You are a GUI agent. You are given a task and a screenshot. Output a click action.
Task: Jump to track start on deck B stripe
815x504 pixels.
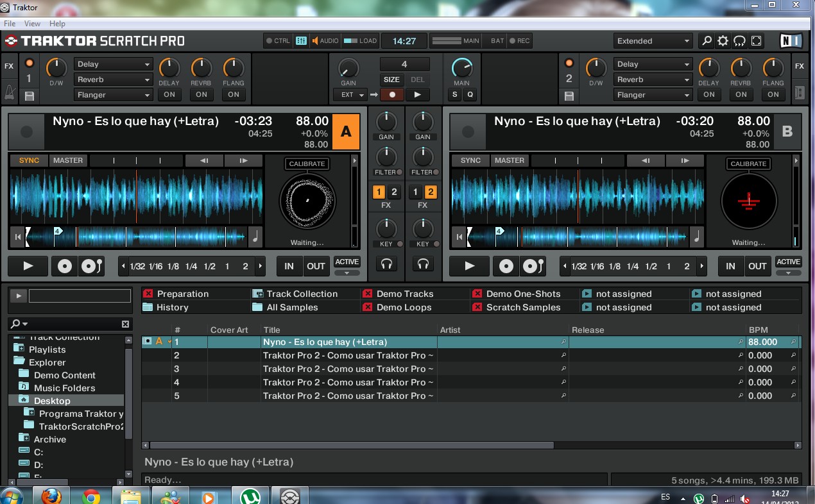tap(459, 237)
